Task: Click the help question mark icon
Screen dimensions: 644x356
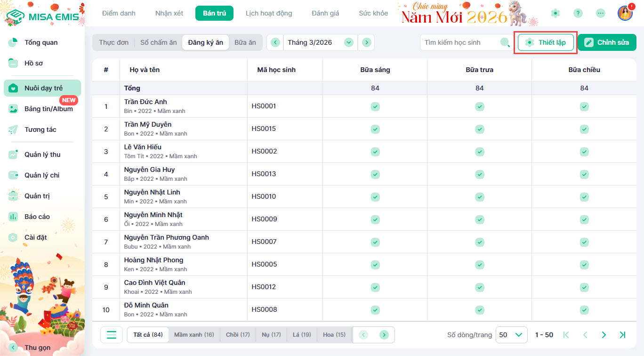Action: (578, 13)
